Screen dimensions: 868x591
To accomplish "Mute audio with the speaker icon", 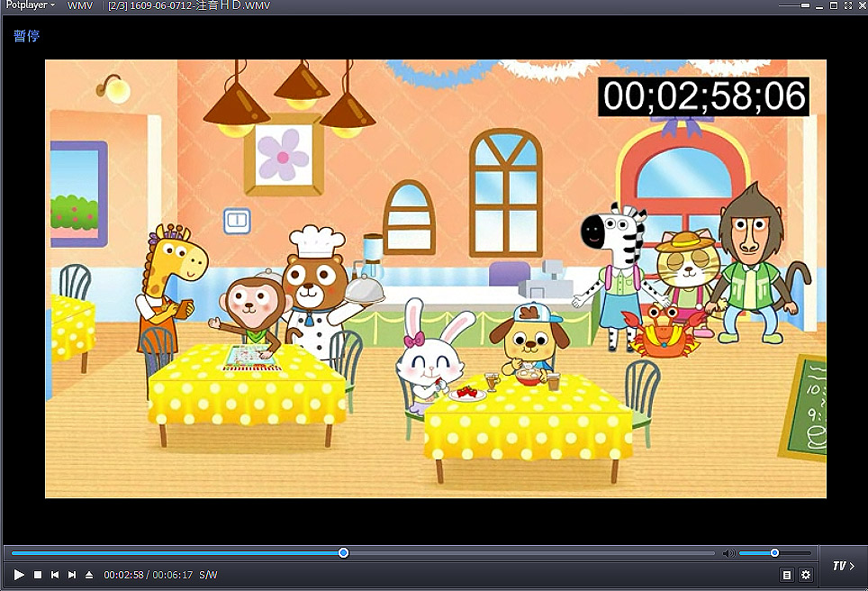I will (x=729, y=553).
